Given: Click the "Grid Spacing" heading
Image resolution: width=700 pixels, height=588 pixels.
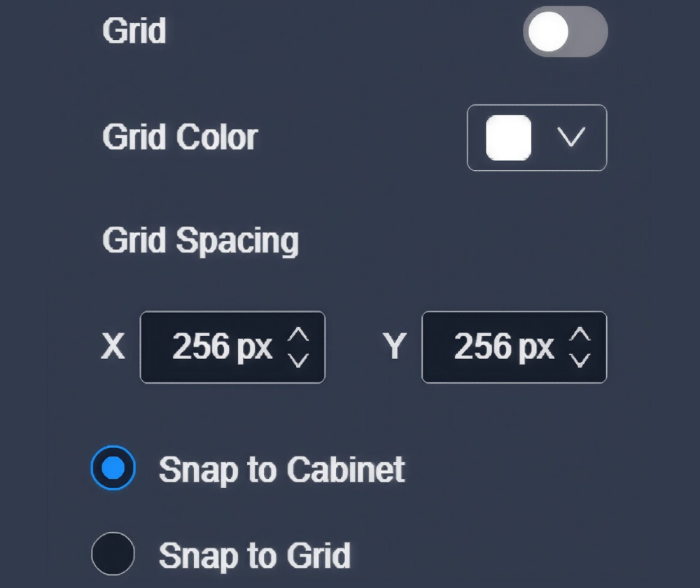Looking at the screenshot, I should [x=200, y=241].
